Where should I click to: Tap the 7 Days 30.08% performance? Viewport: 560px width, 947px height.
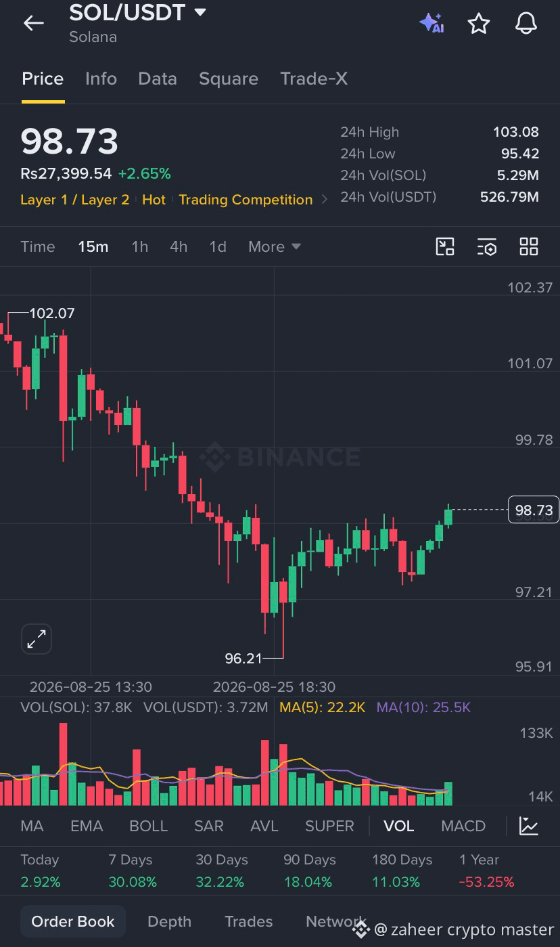click(133, 871)
